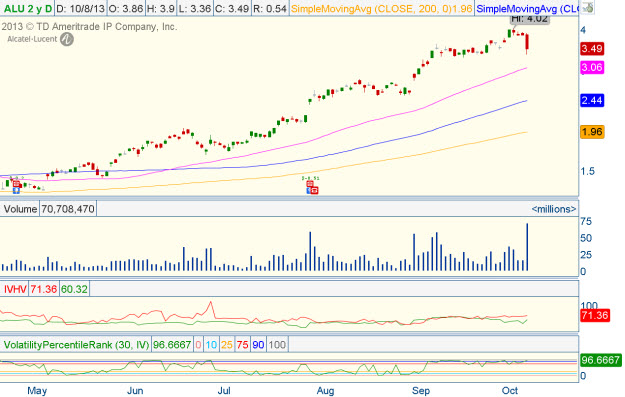Click the H: 3.9 high value
Image resolution: width=625 pixels, height=397 pixels.
[x=161, y=8]
